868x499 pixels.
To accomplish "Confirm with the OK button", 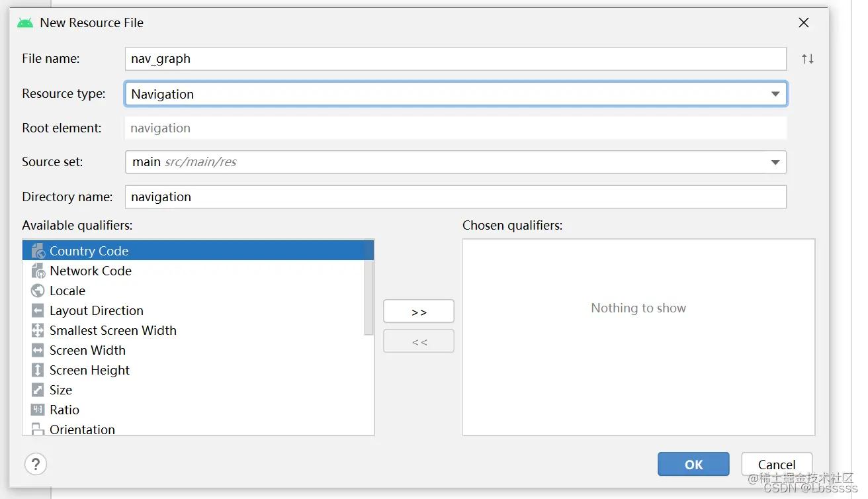I will click(693, 464).
